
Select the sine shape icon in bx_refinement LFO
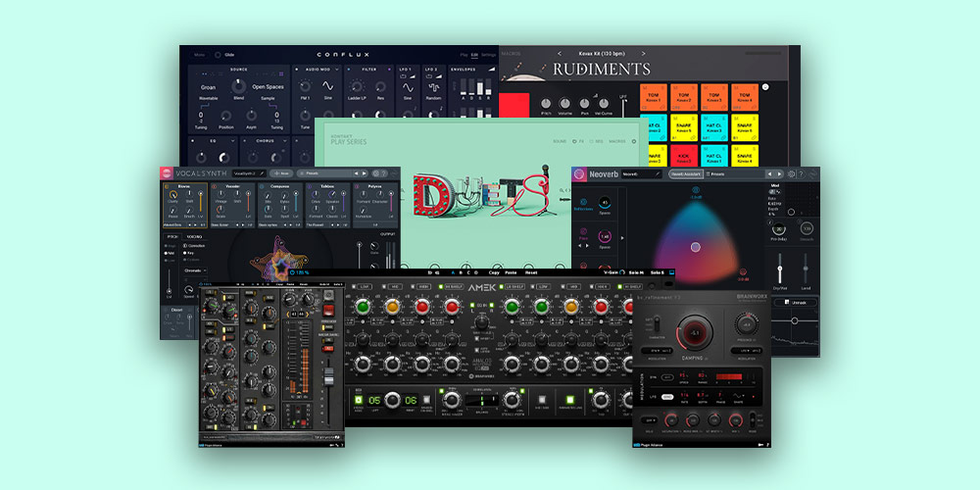pos(739,396)
